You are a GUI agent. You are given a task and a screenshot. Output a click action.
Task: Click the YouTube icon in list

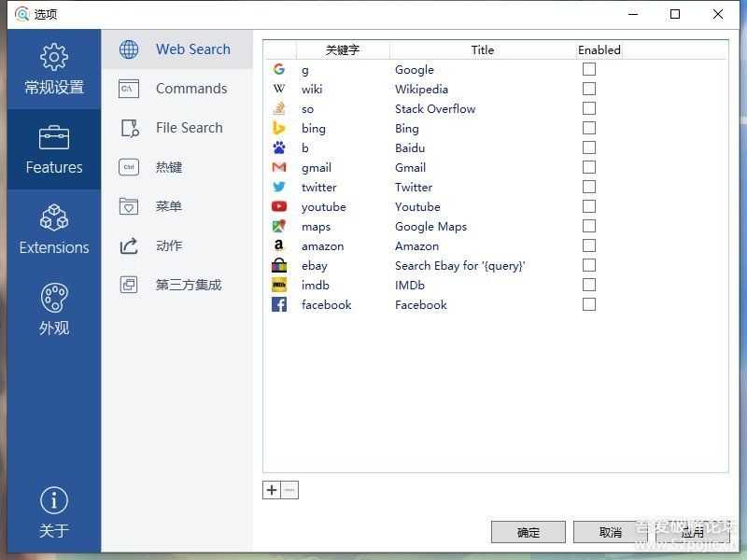click(279, 206)
